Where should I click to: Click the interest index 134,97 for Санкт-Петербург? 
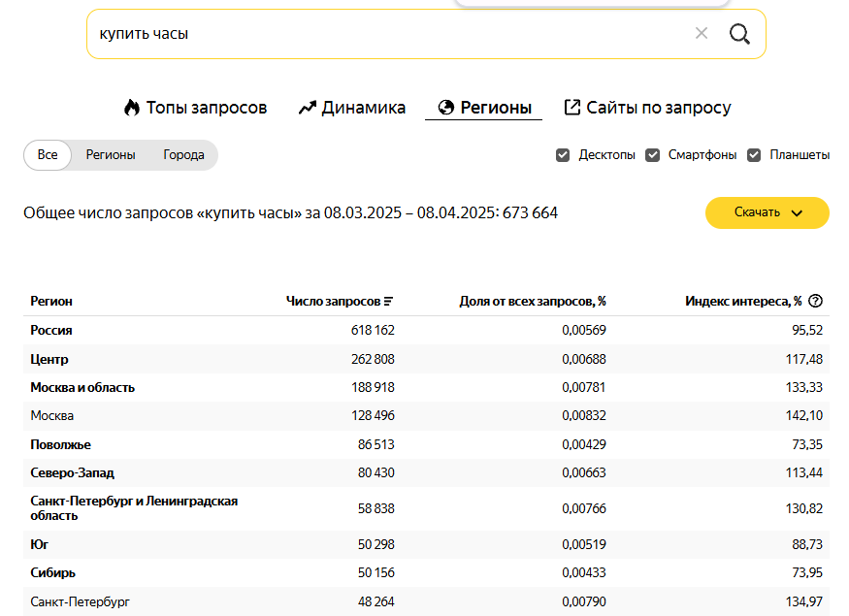[x=804, y=601]
